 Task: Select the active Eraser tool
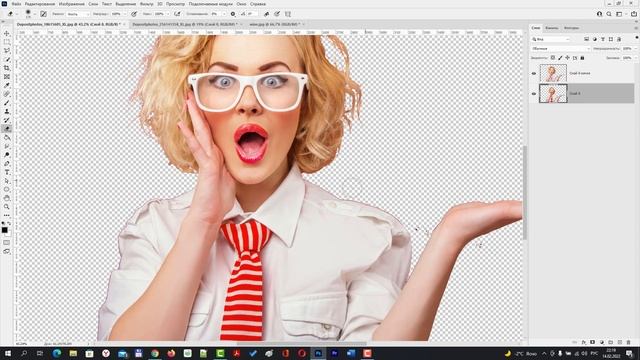tap(7, 129)
